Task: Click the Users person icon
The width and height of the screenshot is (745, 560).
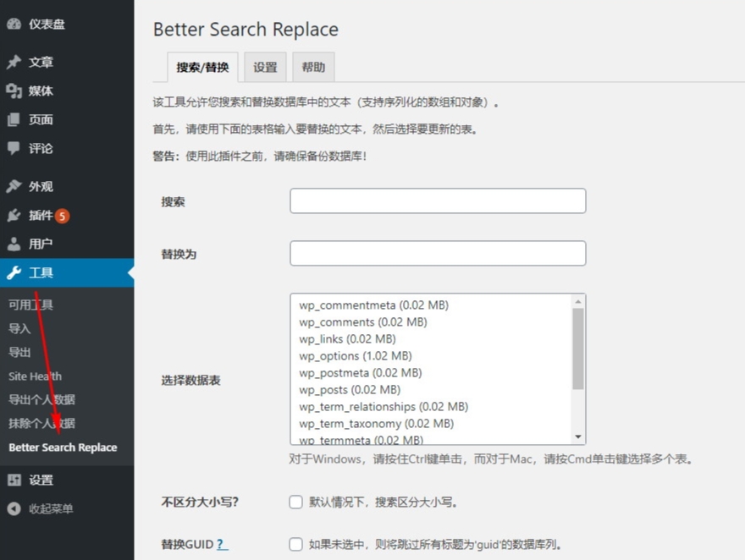Action: pyautogui.click(x=14, y=244)
